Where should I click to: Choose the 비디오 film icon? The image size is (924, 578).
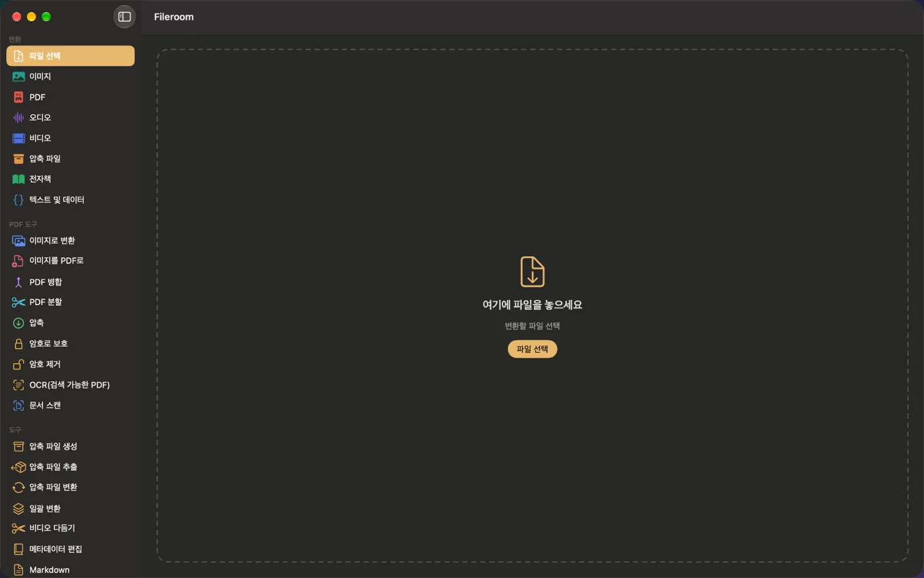click(x=18, y=138)
